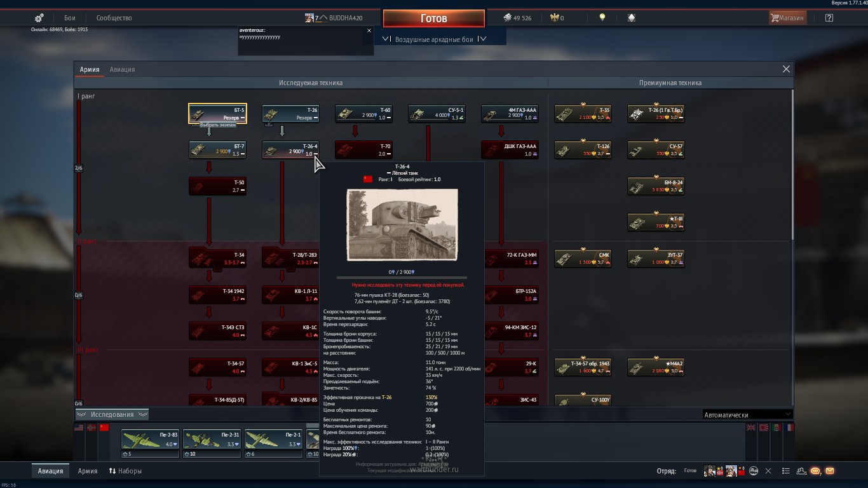Screen dimensions: 868x488
Task: Select the premium М4А2 tank
Action: pyautogui.click(x=656, y=367)
